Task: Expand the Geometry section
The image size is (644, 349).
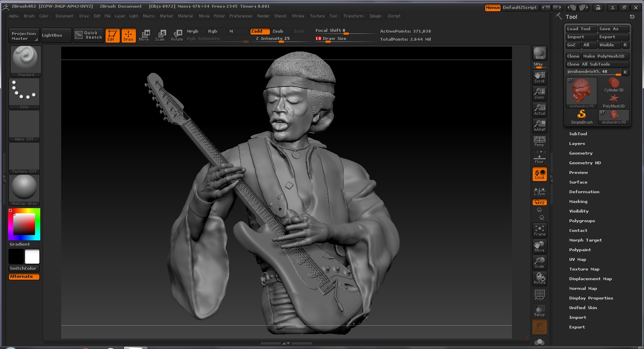Action: click(580, 153)
